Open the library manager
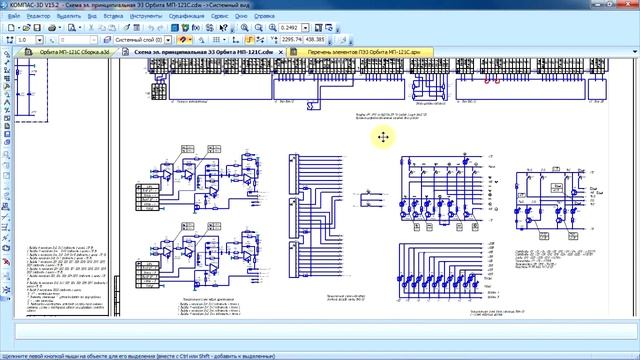 click(x=175, y=28)
